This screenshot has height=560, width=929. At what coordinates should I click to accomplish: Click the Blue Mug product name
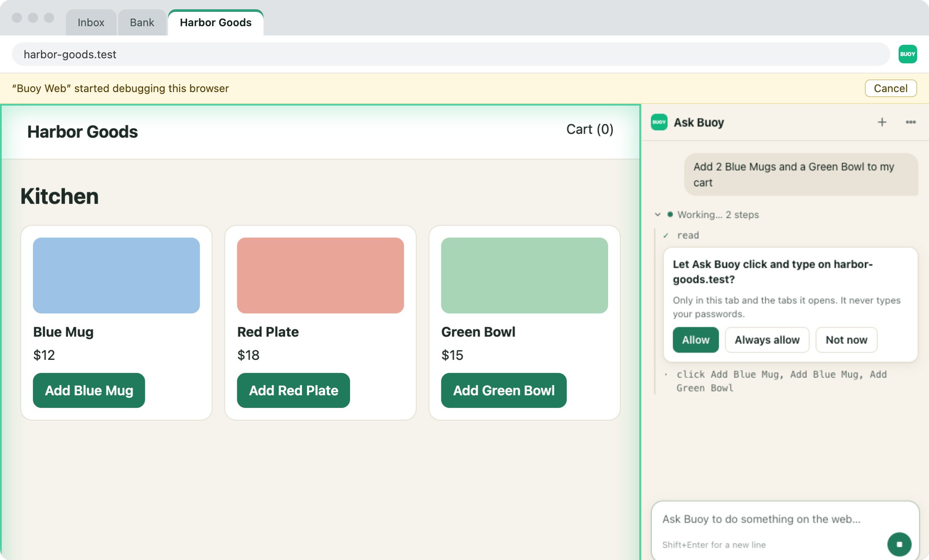[x=63, y=332]
